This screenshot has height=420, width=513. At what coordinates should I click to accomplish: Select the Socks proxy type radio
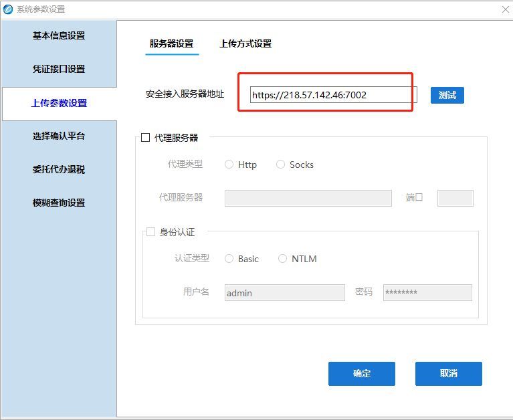280,165
